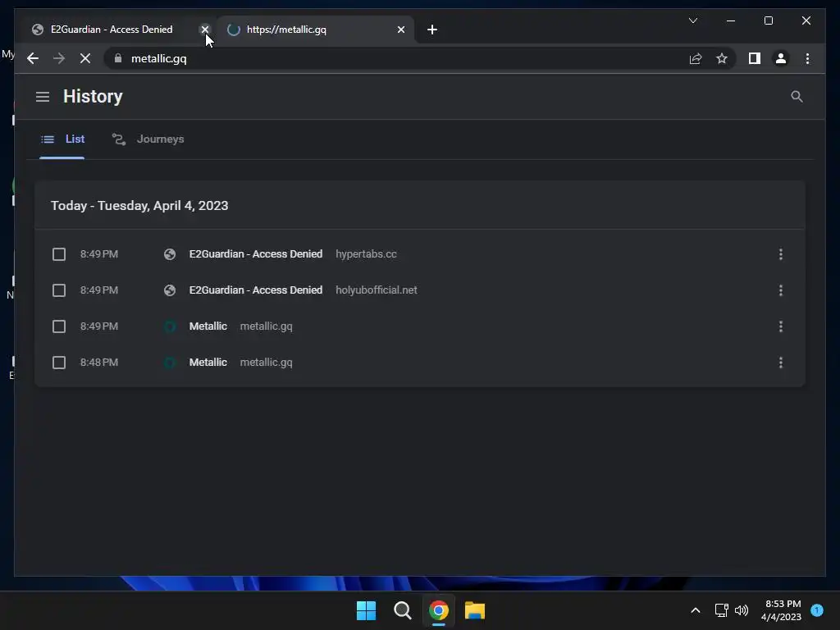The image size is (840, 630).
Task: Open the Windows Start menu
Action: [367, 610]
